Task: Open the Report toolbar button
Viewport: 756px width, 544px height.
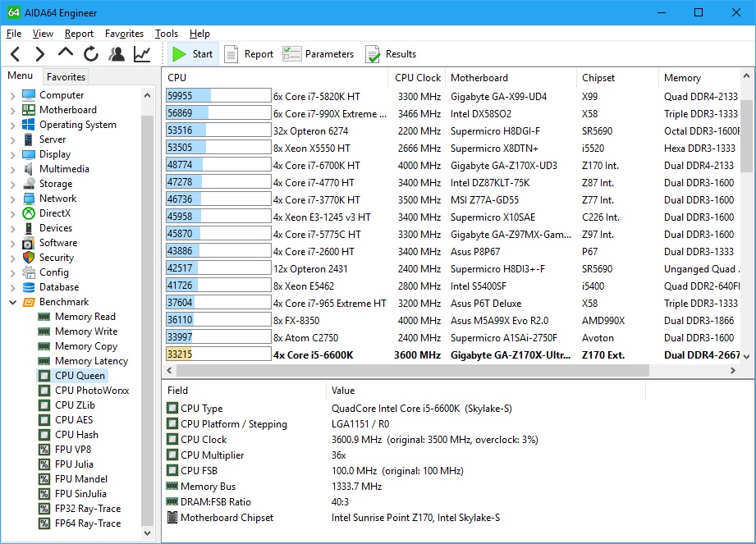Action: click(x=249, y=54)
